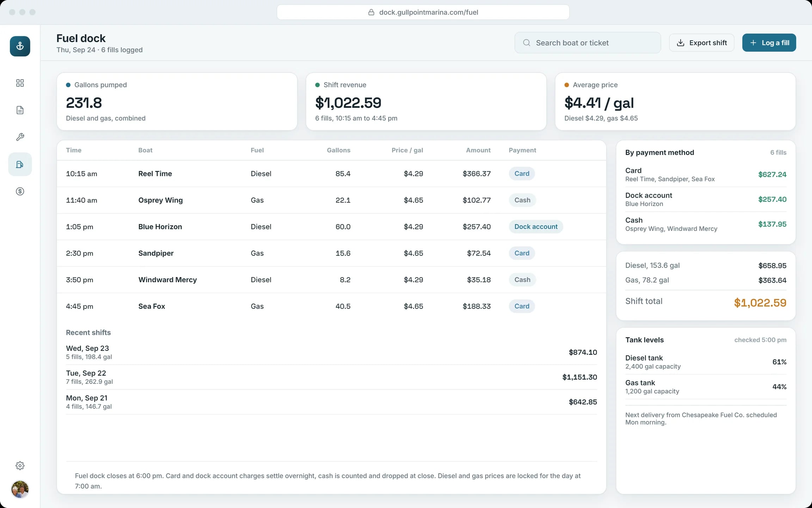Select the Reel Time fill row
The height and width of the screenshot is (508, 812).
(331, 174)
